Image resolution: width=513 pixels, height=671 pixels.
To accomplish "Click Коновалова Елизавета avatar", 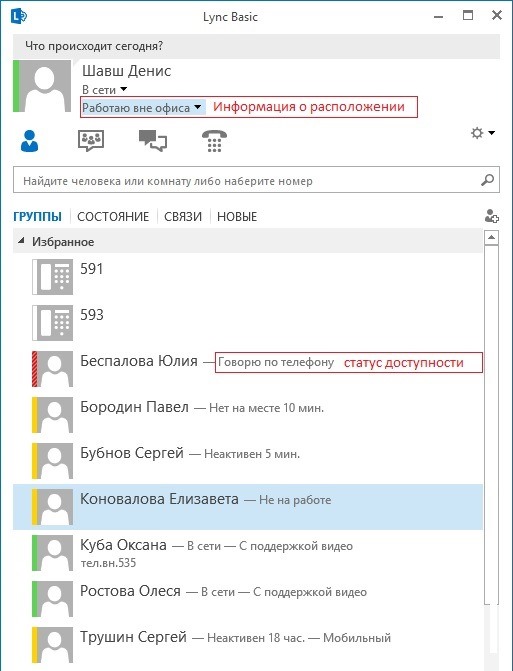I will coord(53,507).
